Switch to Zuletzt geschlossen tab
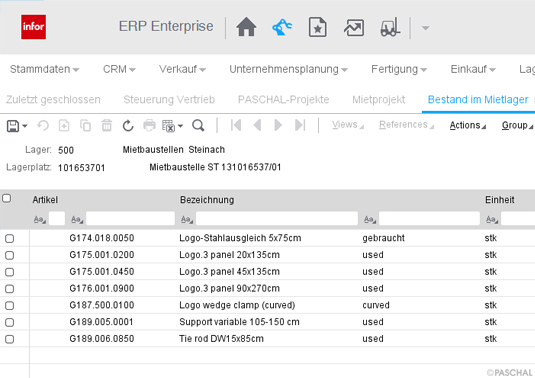The height and width of the screenshot is (378, 535). pos(53,100)
